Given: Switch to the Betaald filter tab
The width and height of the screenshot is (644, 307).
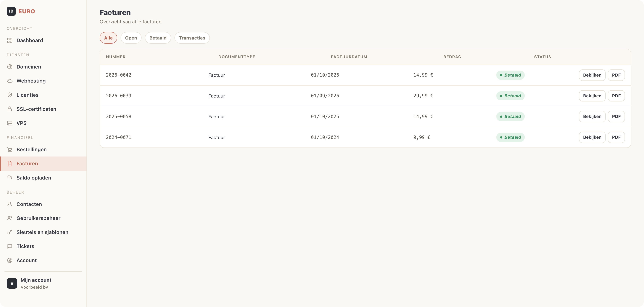Looking at the screenshot, I should pyautogui.click(x=158, y=38).
